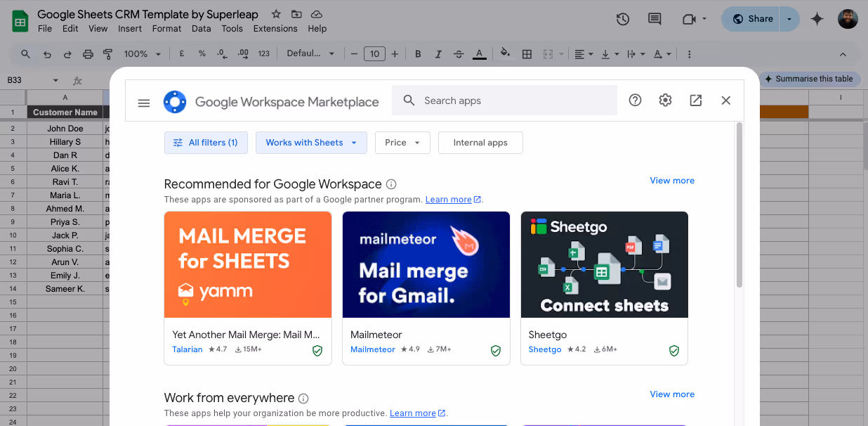Open Gemini sparkle icon in header
868x426 pixels.
[817, 19]
